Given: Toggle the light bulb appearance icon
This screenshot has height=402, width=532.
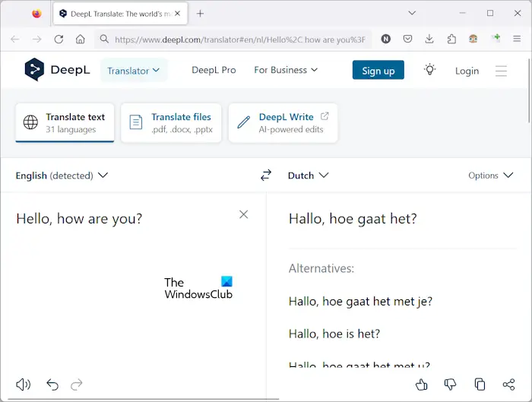Looking at the screenshot, I should pos(430,70).
